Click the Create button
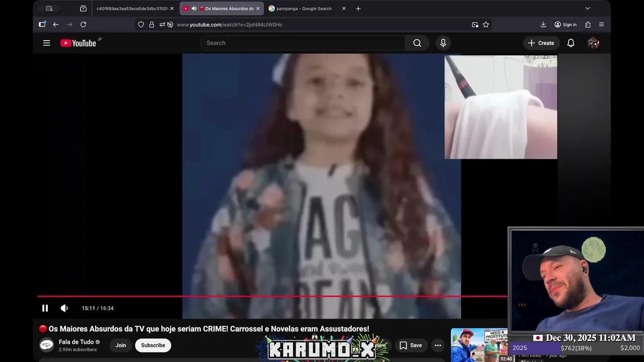The height and width of the screenshot is (362, 644). point(541,43)
